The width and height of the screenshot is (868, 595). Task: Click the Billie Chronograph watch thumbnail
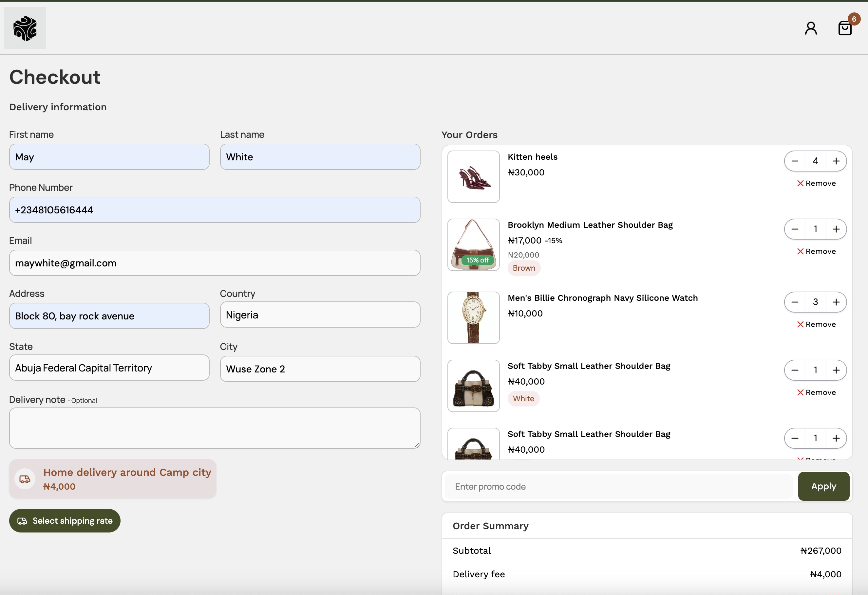point(473,318)
